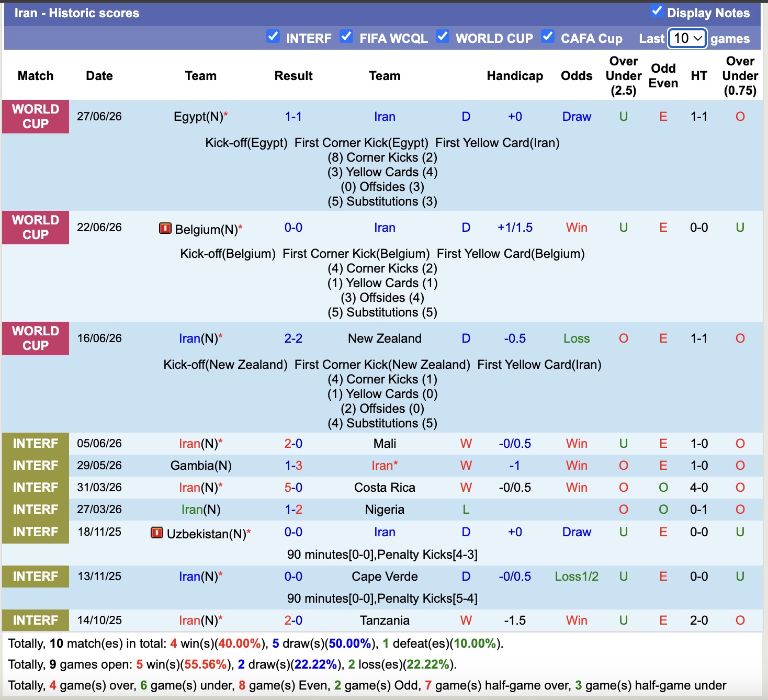Viewport: 768px width, 700px height.
Task: Click the Handicap column header
Action: [x=515, y=76]
